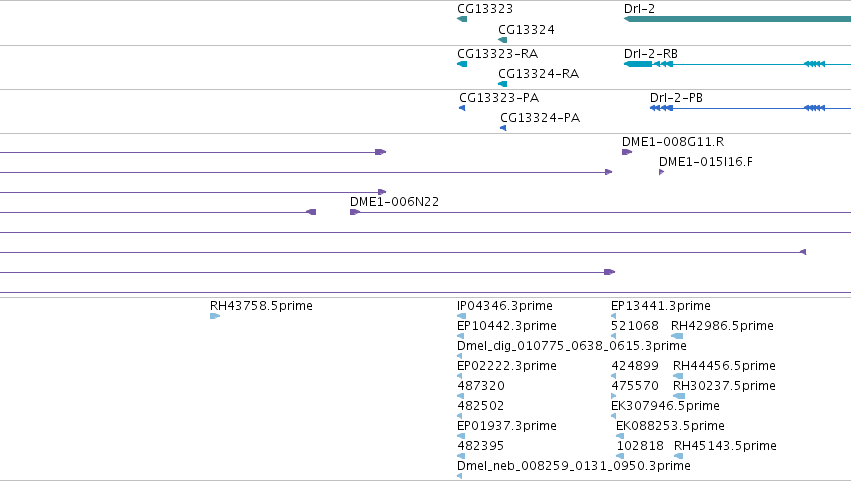The image size is (851, 481).
Task: Click the IP04346.3prime arrow glyph
Action: click(461, 316)
